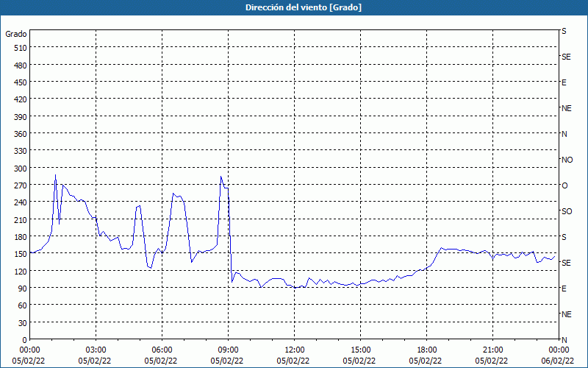Select the "O" compass label
Viewport: 588px width, 368px height.
click(564, 185)
